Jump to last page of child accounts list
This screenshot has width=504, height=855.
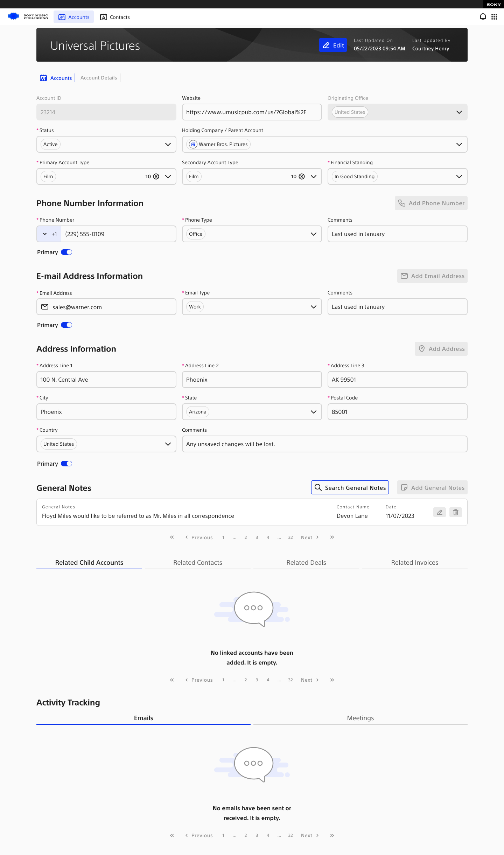pos(332,680)
